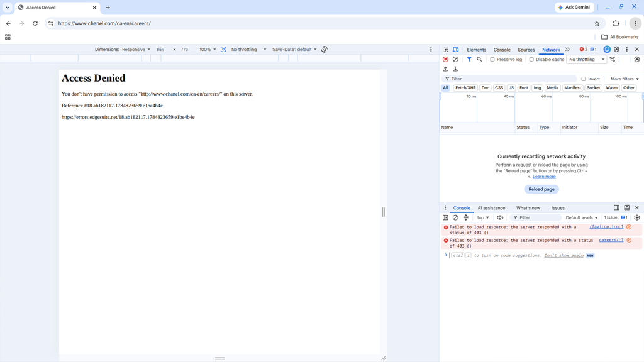This screenshot has height=362, width=644.
Task: Open device toolbar No throttling dropdown
Action: [x=248, y=49]
